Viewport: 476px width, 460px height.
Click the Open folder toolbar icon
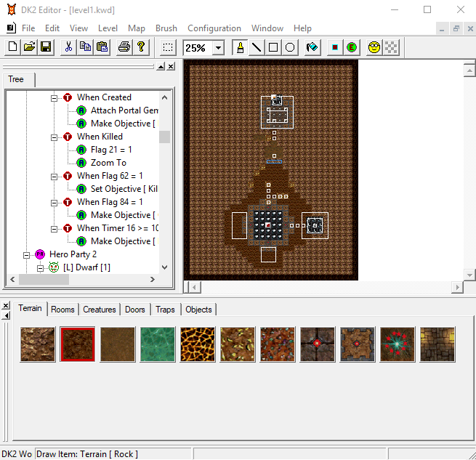[30, 47]
